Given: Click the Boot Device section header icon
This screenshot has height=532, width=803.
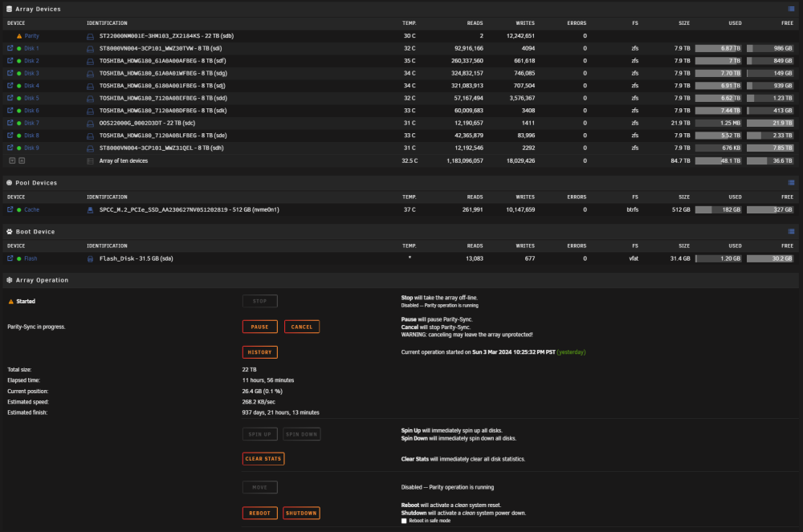Looking at the screenshot, I should (9, 232).
